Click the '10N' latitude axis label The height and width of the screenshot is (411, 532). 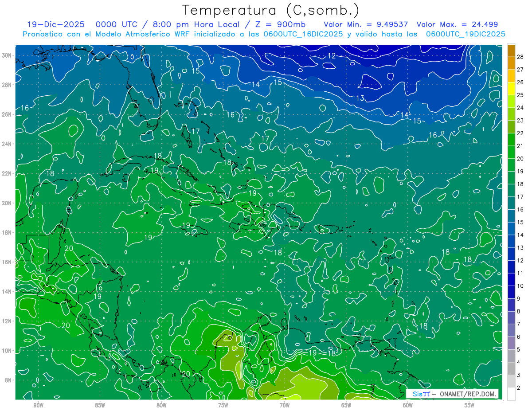point(8,351)
